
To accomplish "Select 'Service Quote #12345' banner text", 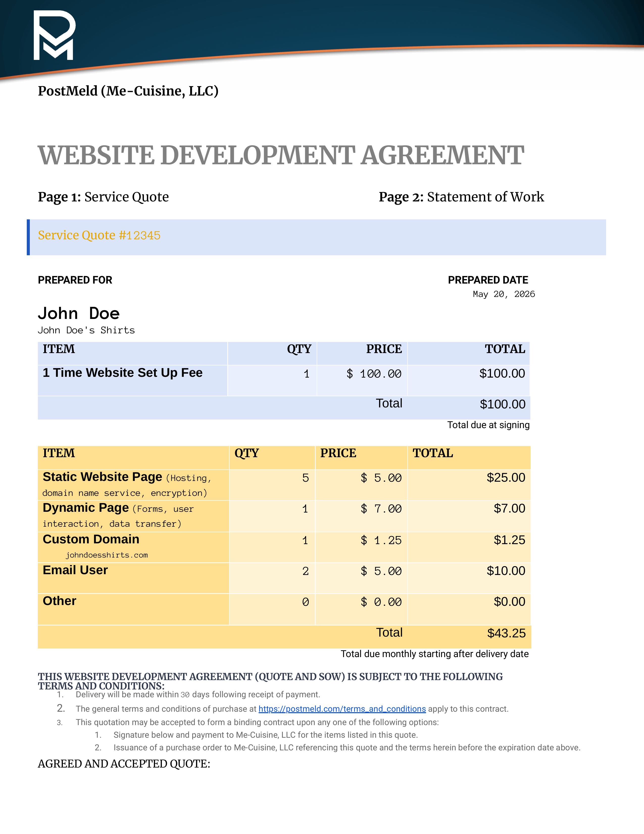I will (99, 235).
